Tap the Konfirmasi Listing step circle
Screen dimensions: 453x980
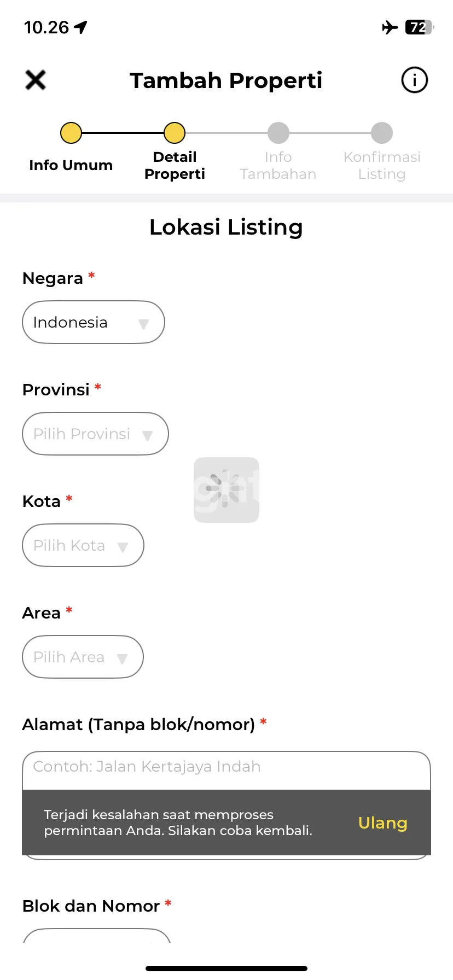[x=382, y=133]
